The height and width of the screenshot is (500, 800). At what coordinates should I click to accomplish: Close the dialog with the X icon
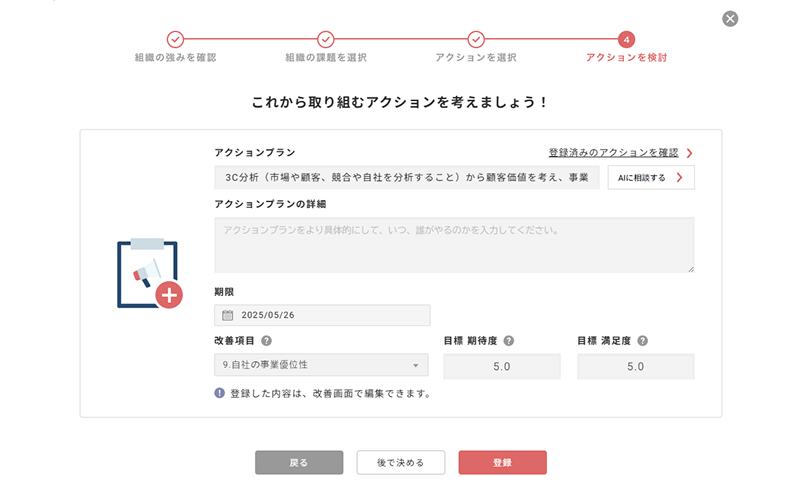(x=730, y=19)
